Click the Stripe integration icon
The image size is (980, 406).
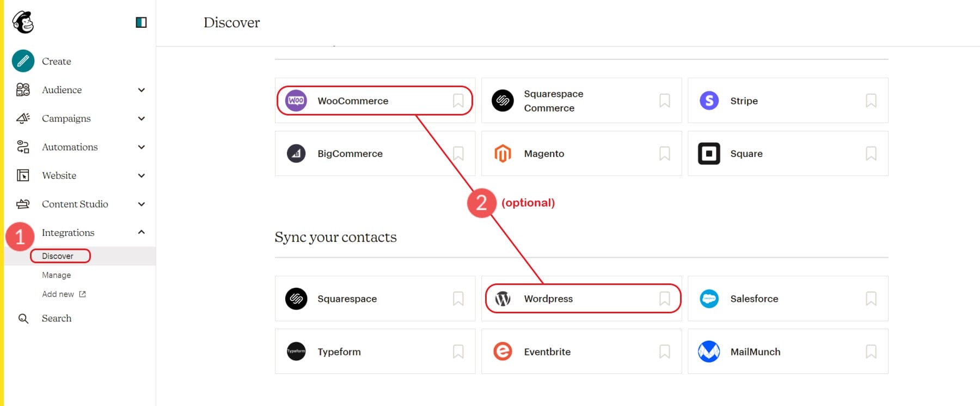pyautogui.click(x=708, y=100)
